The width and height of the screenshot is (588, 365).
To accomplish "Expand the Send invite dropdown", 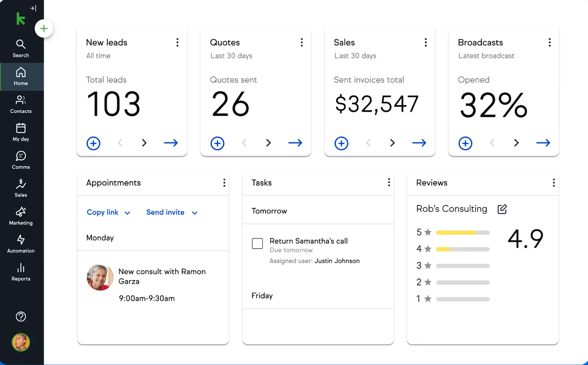I will click(172, 212).
